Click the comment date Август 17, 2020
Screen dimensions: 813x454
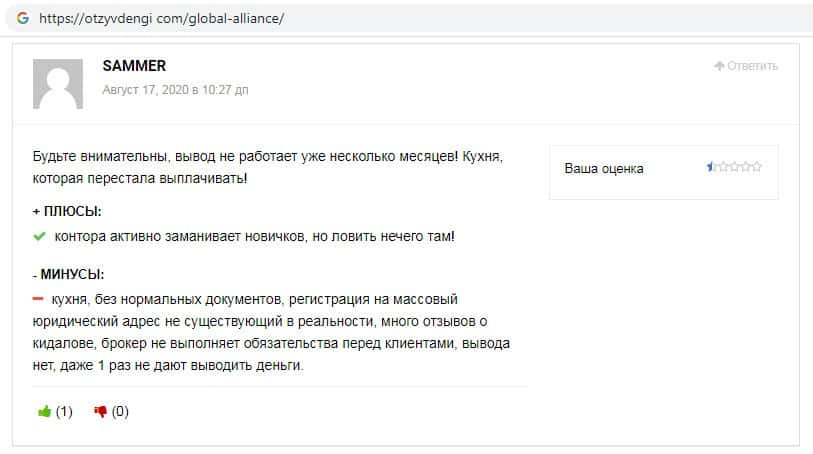(175, 90)
